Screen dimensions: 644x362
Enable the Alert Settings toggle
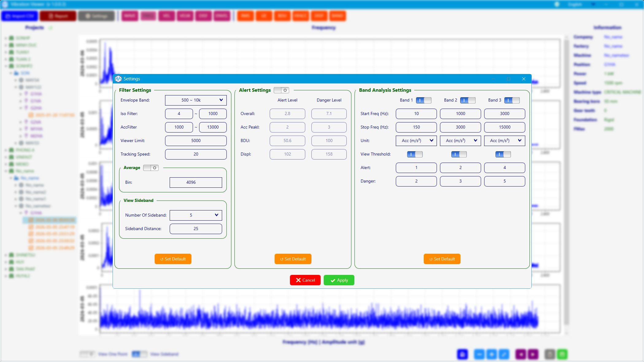(x=281, y=90)
